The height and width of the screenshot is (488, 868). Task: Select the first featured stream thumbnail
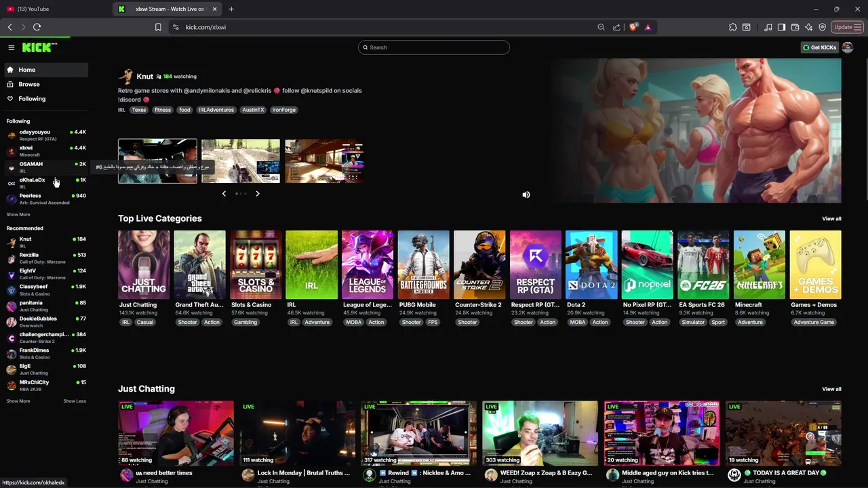pyautogui.click(x=157, y=161)
